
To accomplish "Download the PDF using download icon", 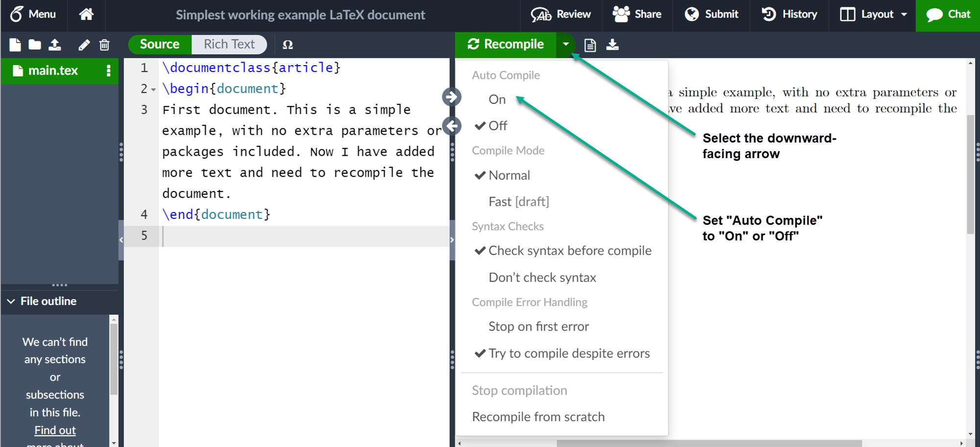I will point(612,45).
